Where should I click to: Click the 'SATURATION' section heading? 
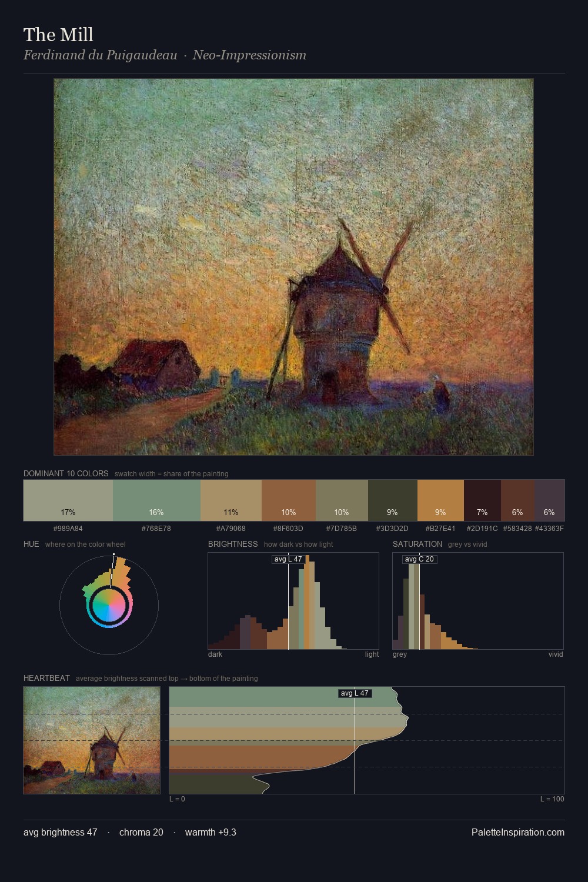point(417,544)
